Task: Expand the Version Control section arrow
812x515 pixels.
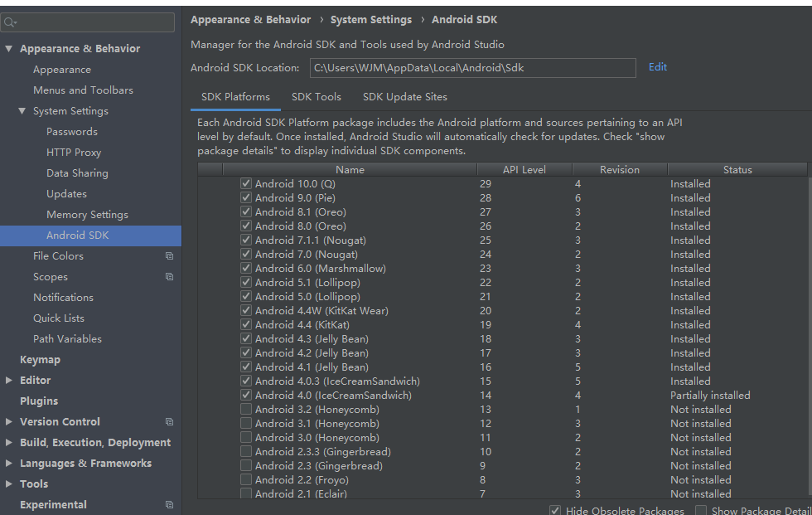Action: tap(9, 422)
